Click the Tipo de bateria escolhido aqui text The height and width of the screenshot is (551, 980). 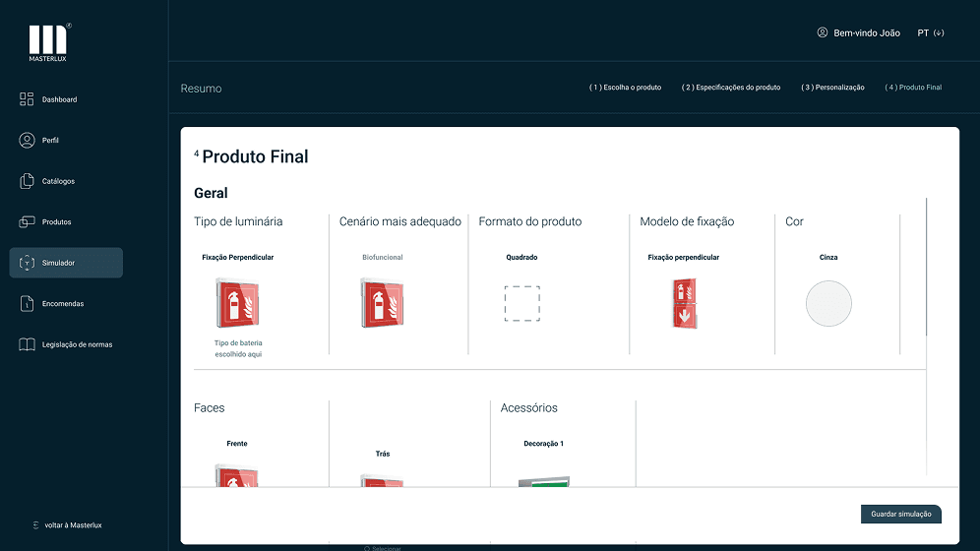[x=238, y=348]
